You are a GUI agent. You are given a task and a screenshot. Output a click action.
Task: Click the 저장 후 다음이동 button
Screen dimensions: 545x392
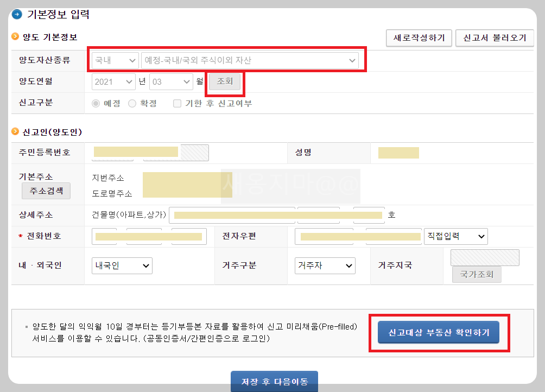[274, 382]
